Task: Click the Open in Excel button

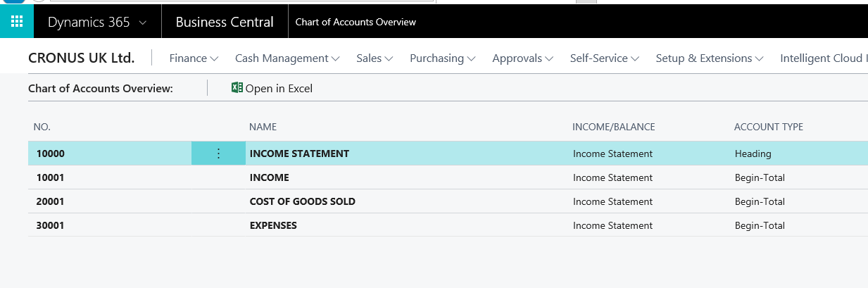Action: [x=279, y=89]
